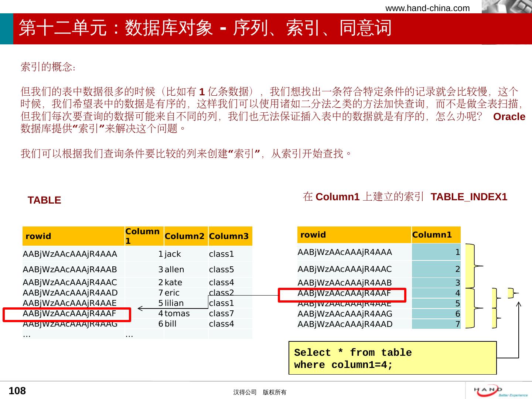Image resolution: width=532 pixels, height=399 pixels.
Task: Click the TABLE_INDEX1 label
Action: 469,197
